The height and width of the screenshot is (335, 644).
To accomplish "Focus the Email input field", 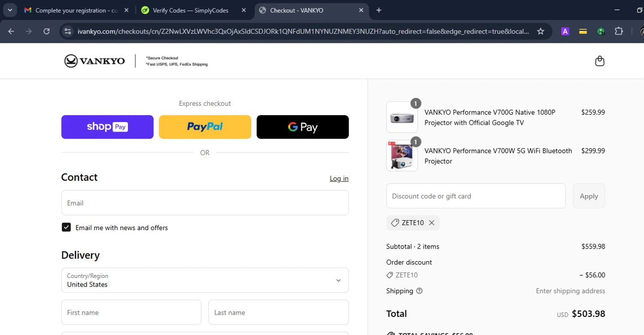I will click(205, 203).
